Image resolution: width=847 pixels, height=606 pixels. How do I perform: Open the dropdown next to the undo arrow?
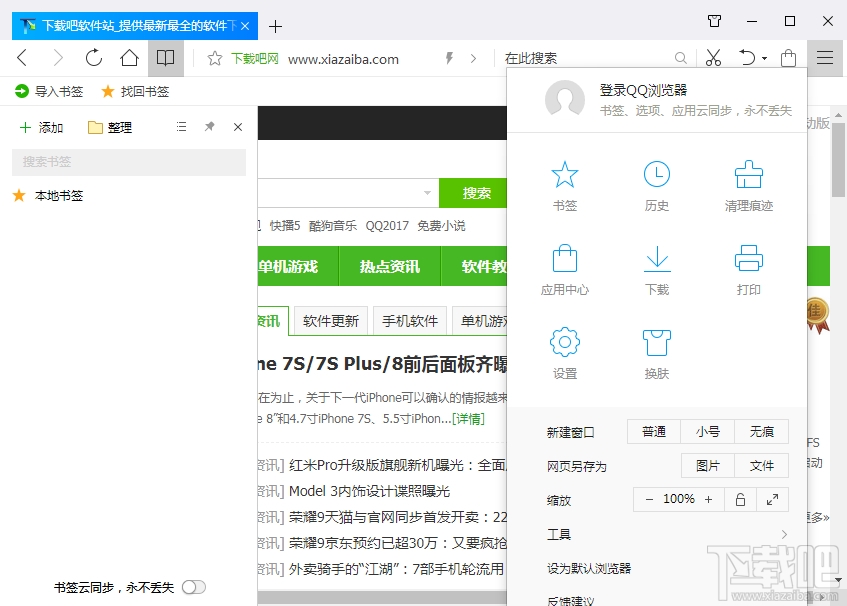(x=762, y=57)
